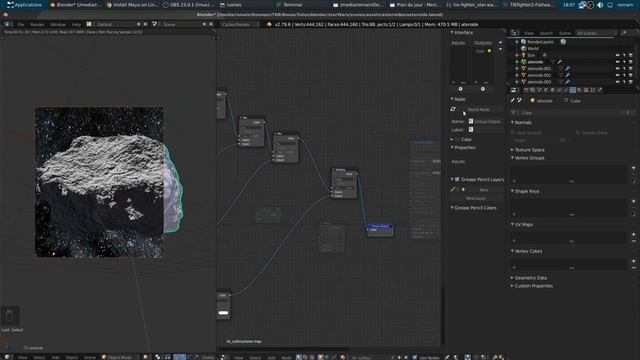640x360 pixels.
Task: Add a new interface output socket
Action: coord(483,89)
